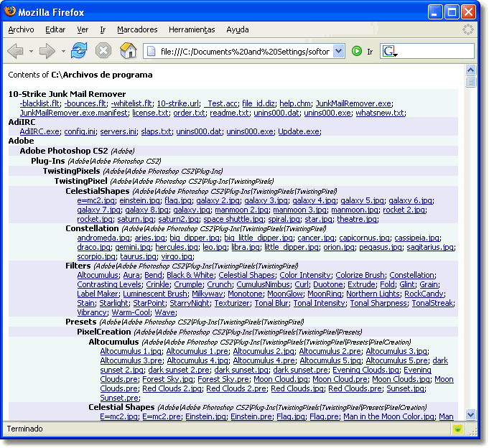Click the Stop loading icon

(103, 50)
